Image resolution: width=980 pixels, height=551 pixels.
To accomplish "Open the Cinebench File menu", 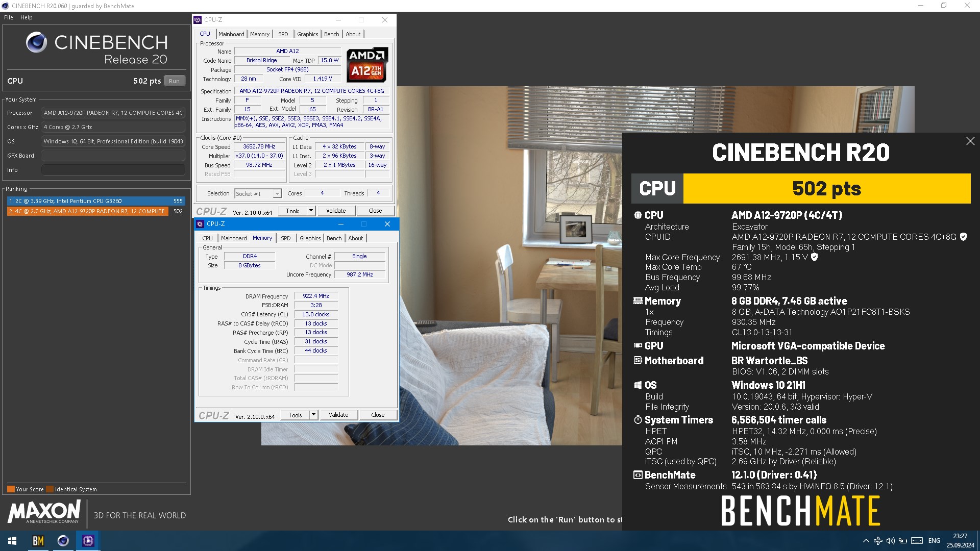I will [9, 17].
